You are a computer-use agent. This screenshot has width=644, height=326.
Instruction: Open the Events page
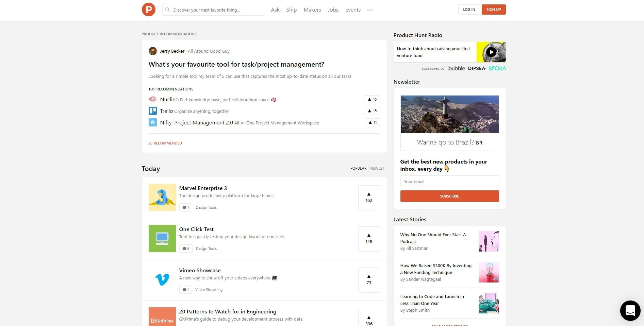[353, 10]
